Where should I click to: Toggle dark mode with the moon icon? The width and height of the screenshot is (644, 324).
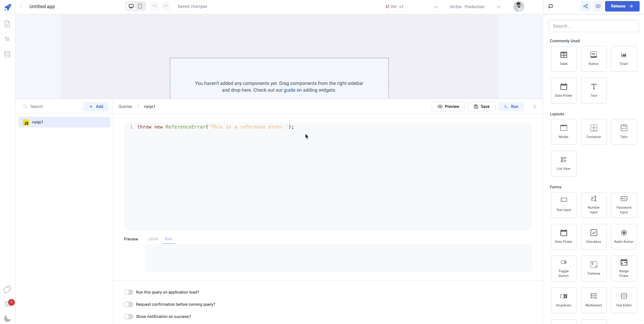coord(7,318)
